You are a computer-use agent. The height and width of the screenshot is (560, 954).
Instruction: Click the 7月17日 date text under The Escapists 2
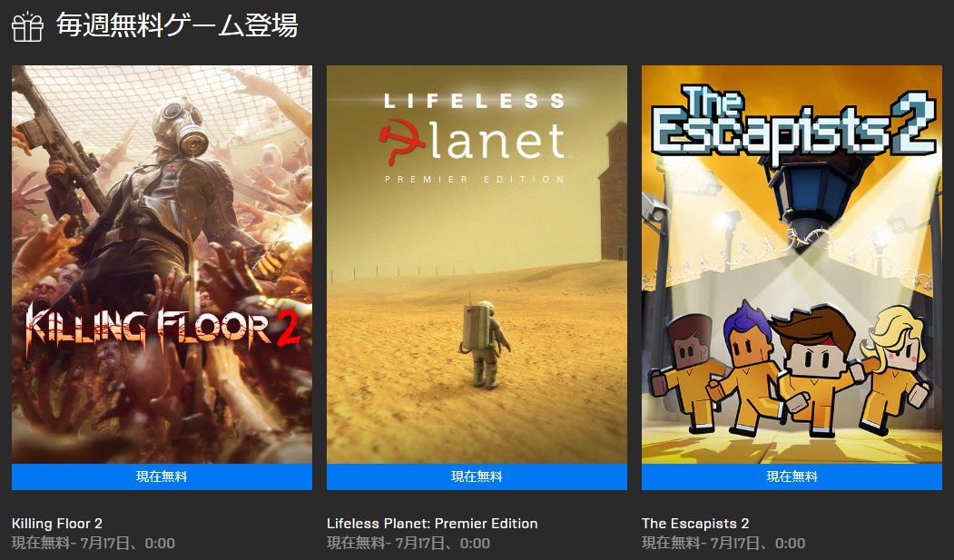(739, 543)
